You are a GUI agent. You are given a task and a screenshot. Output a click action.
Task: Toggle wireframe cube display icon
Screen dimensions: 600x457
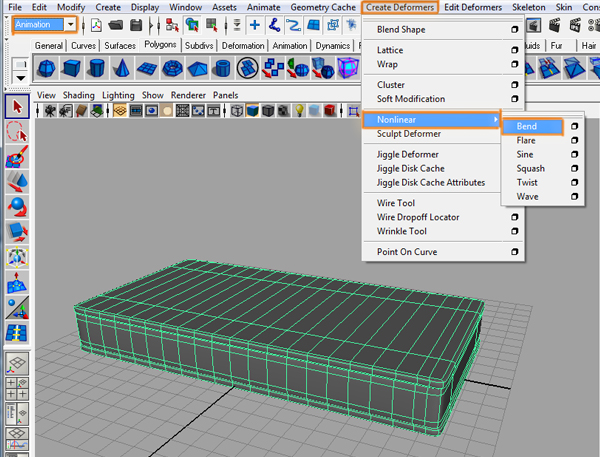(x=237, y=111)
